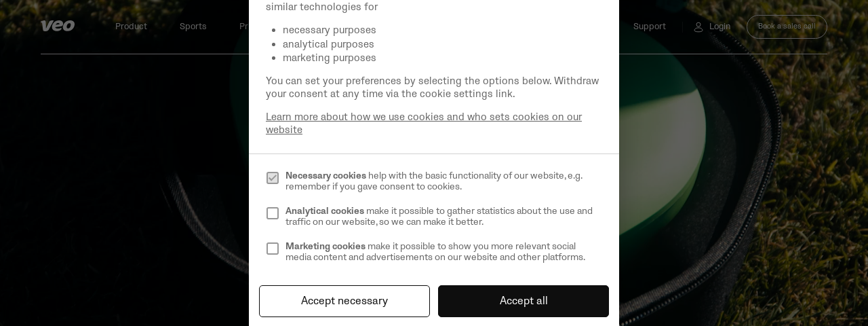Click the 'marketing purposes' bullet text
The image size is (868, 326).
330,58
